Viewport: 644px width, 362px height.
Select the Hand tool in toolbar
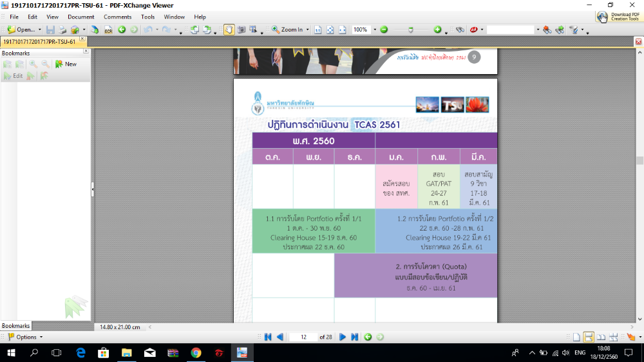(229, 30)
